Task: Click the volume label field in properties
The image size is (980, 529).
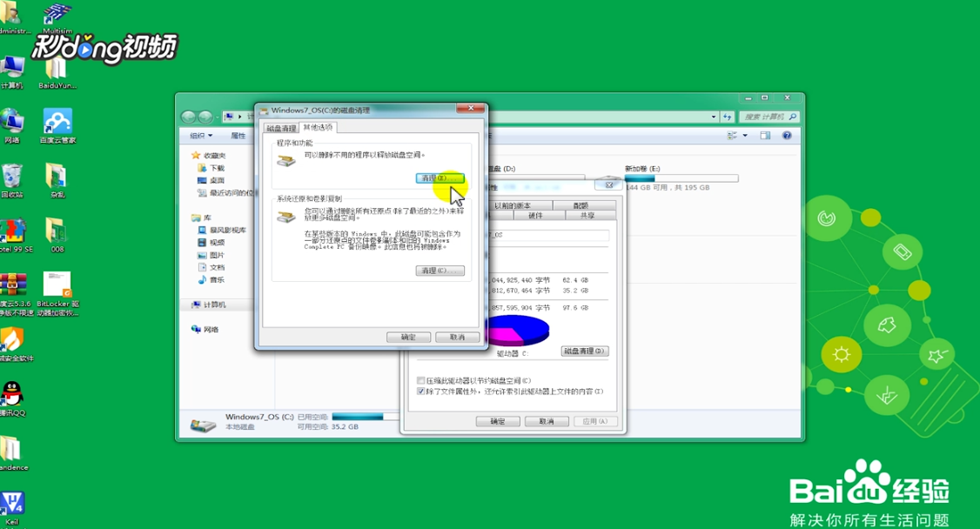Action: (x=547, y=235)
